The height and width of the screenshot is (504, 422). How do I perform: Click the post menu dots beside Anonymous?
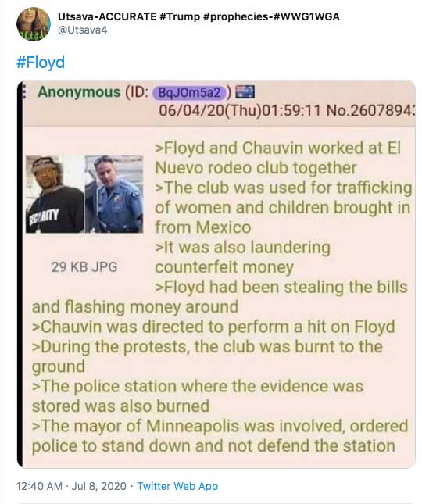[x=23, y=93]
